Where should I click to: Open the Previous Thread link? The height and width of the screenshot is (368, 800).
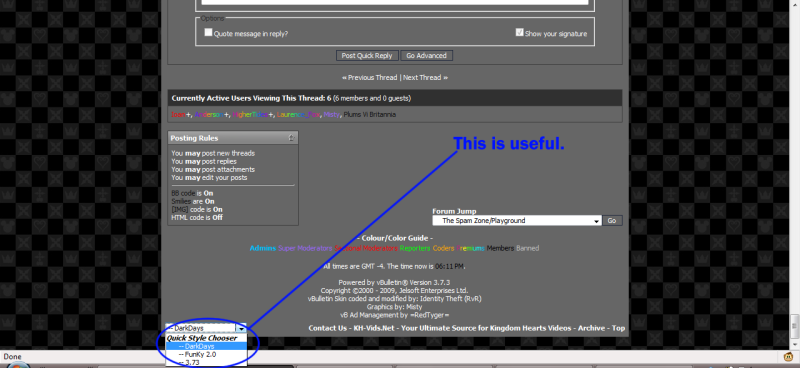(x=369, y=78)
